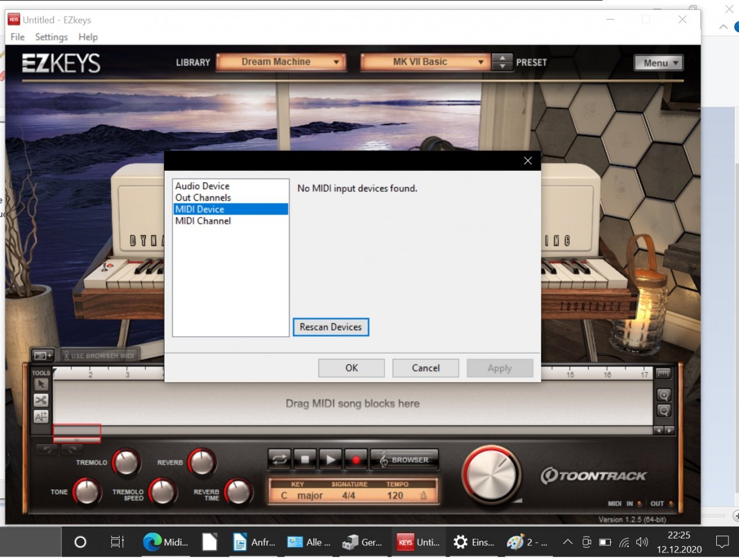Click the Rescan Devices button
739x560 pixels.
[331, 327]
